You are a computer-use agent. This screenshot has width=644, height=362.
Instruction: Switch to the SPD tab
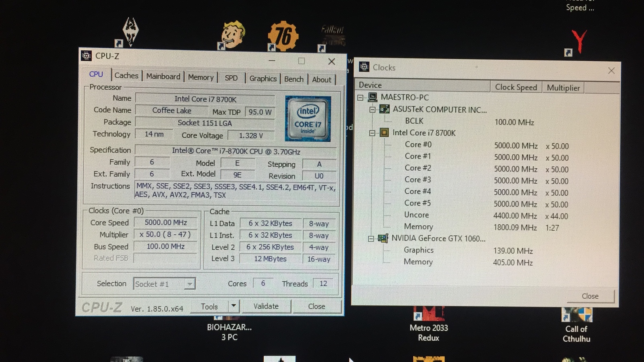[231, 78]
